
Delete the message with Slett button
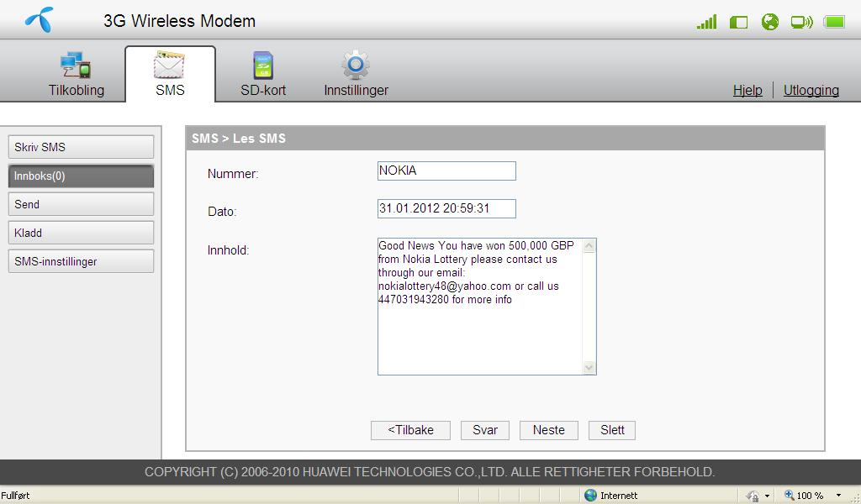(x=612, y=430)
